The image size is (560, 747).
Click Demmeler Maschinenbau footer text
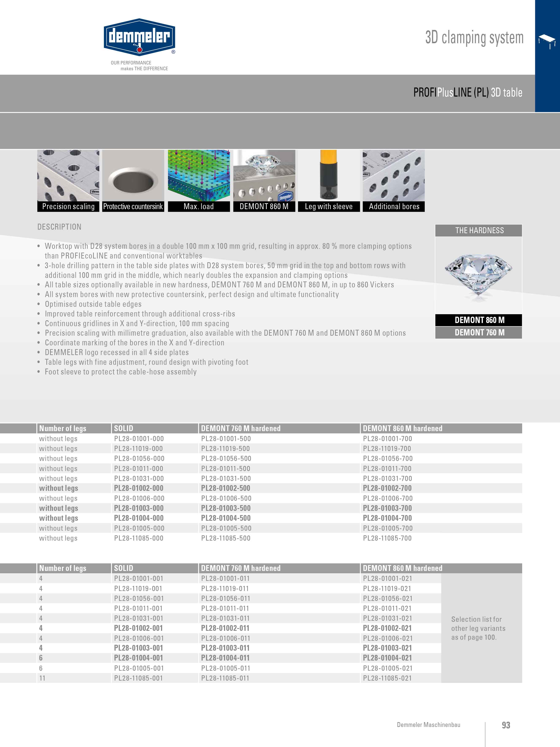click(x=429, y=725)
